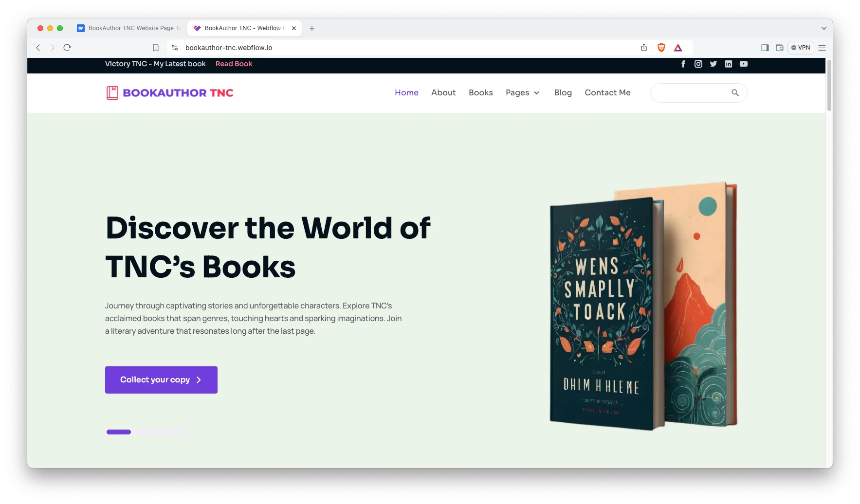Open the LinkedIn social icon
Screen dimensions: 860x504
(x=728, y=64)
